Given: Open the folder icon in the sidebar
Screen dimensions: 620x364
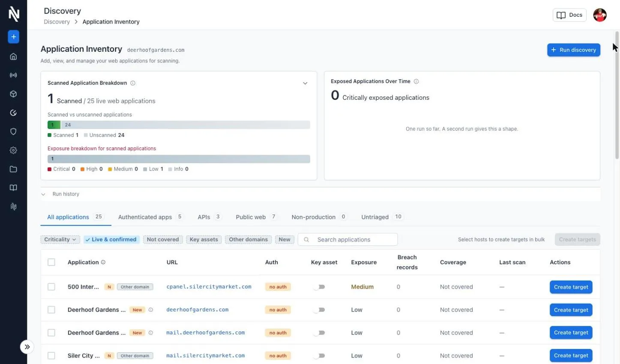Looking at the screenshot, I should tap(13, 169).
